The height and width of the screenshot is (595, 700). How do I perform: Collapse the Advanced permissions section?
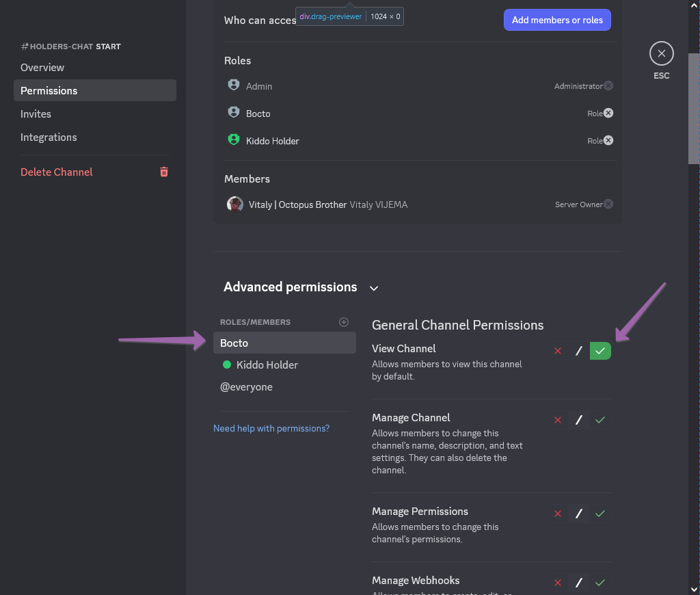(x=374, y=288)
